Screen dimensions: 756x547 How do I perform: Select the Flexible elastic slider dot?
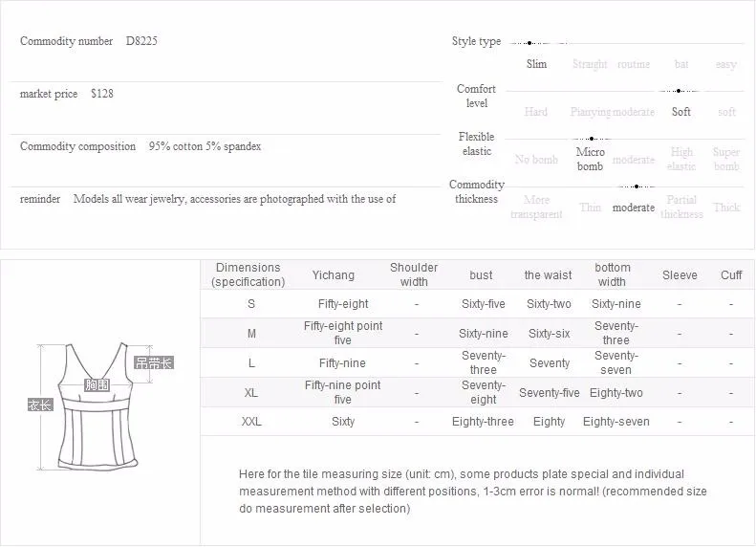592,139
